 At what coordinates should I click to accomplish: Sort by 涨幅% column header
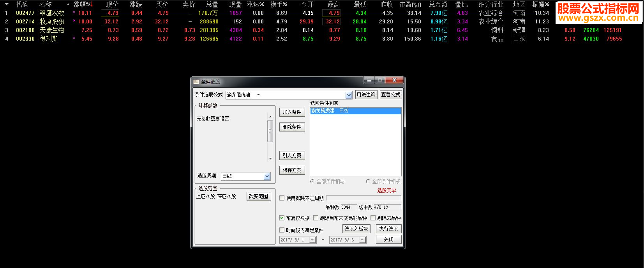(83, 4)
